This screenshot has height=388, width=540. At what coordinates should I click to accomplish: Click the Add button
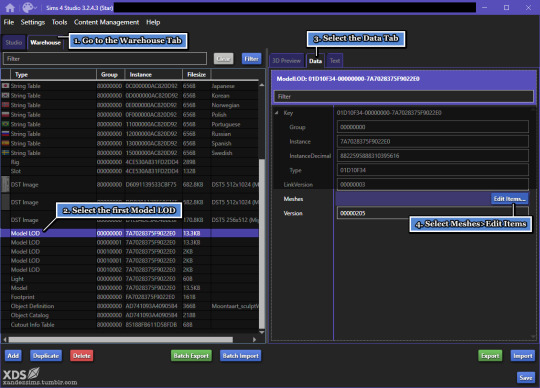coord(13,355)
